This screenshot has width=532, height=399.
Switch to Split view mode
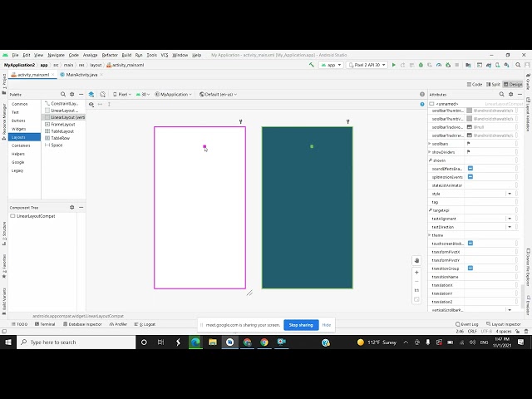493,85
